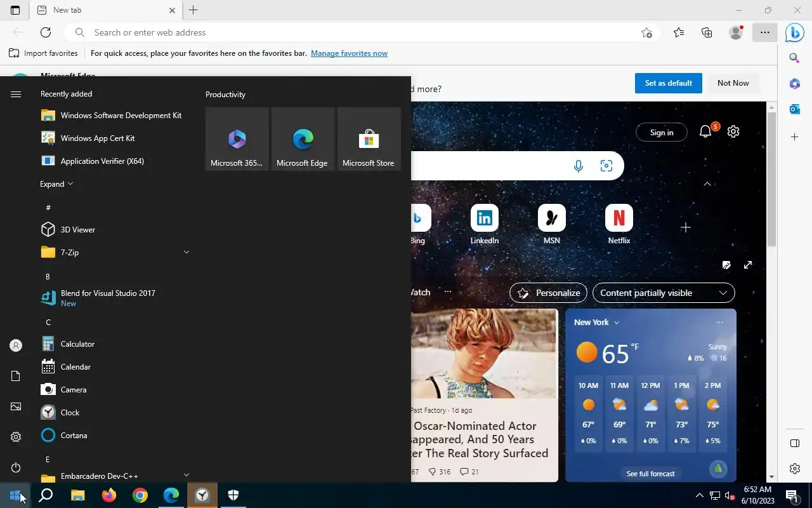This screenshot has height=508, width=812.
Task: Open Settings from Start sidebar
Action: (x=16, y=437)
